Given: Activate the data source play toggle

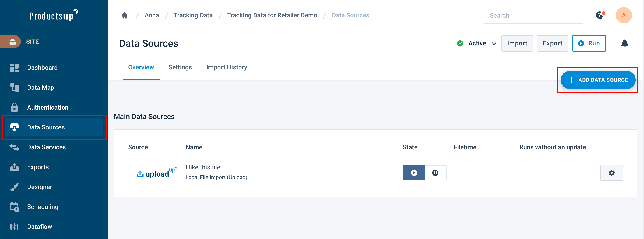Looking at the screenshot, I should pos(413,173).
